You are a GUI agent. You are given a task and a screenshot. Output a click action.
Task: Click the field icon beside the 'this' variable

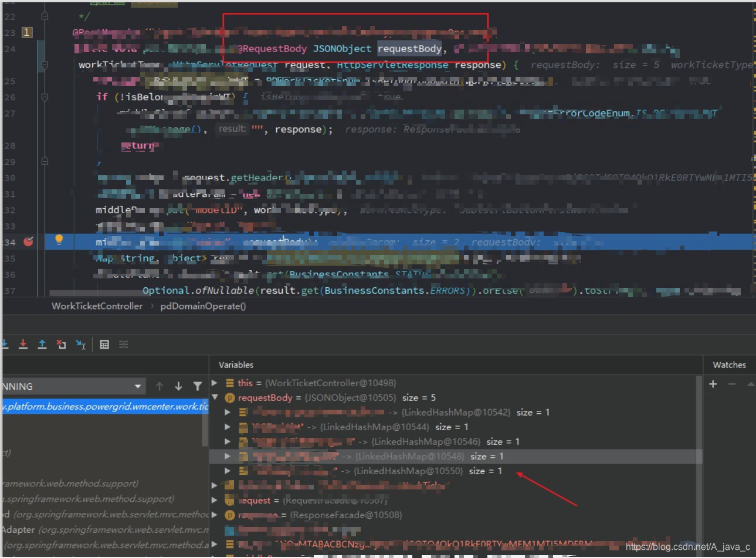pos(230,383)
